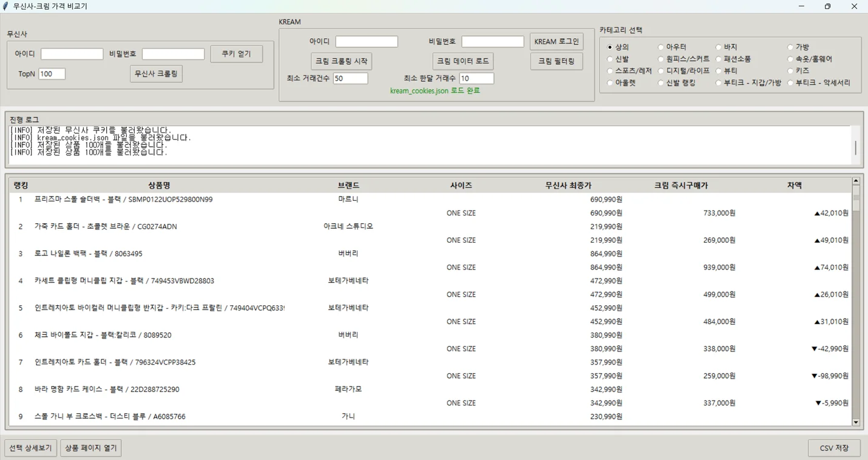
Task: Apply filtering via the 크림 필터링 button
Action: (556, 61)
